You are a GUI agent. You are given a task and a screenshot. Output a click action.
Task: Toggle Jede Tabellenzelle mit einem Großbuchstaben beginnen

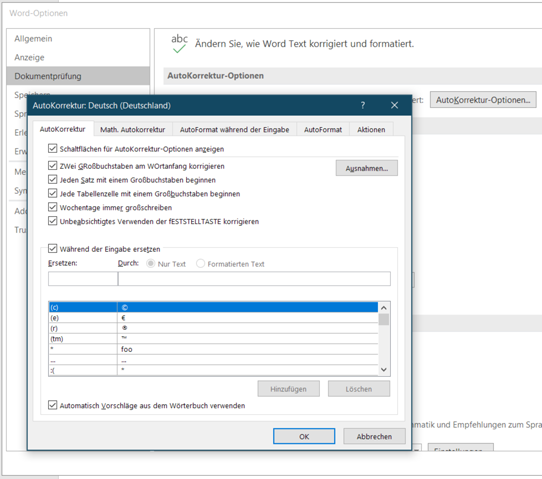tap(53, 193)
